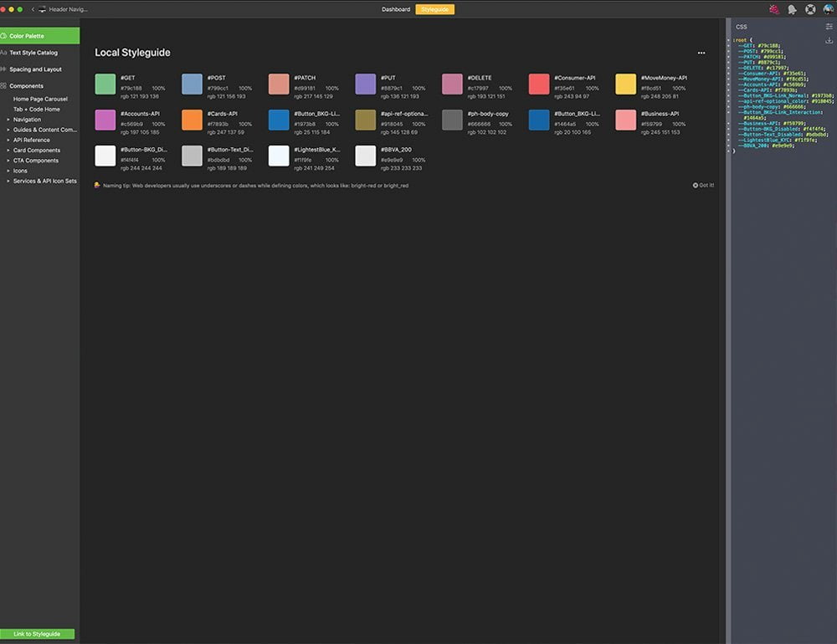Image resolution: width=837 pixels, height=644 pixels.
Task: Open the user profile avatar
Action: point(828,9)
